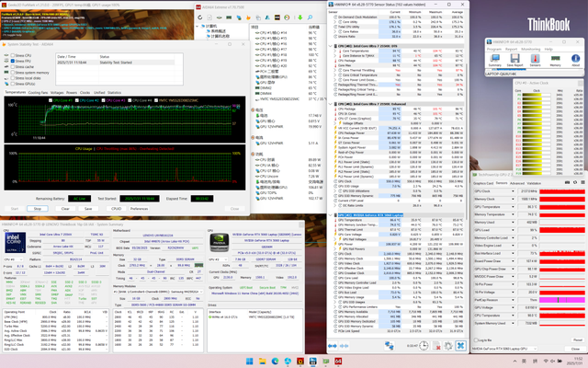Screen dimensions: 588x368
Task: Open GPU Load dropdown in GPU-Z
Action: coord(513,230)
